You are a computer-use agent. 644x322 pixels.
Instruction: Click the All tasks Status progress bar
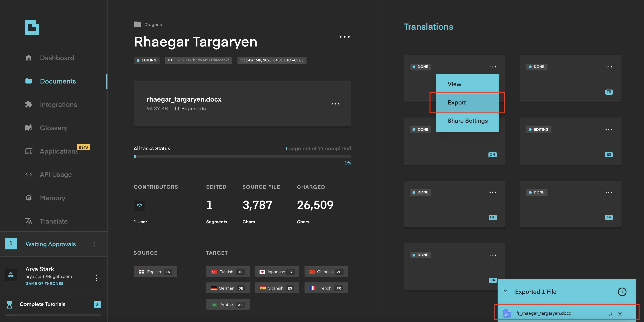point(242,156)
